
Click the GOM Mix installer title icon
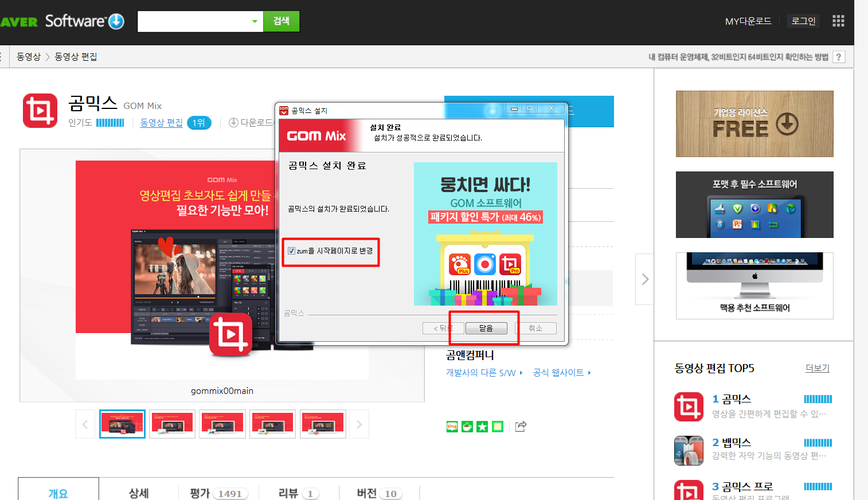click(284, 111)
